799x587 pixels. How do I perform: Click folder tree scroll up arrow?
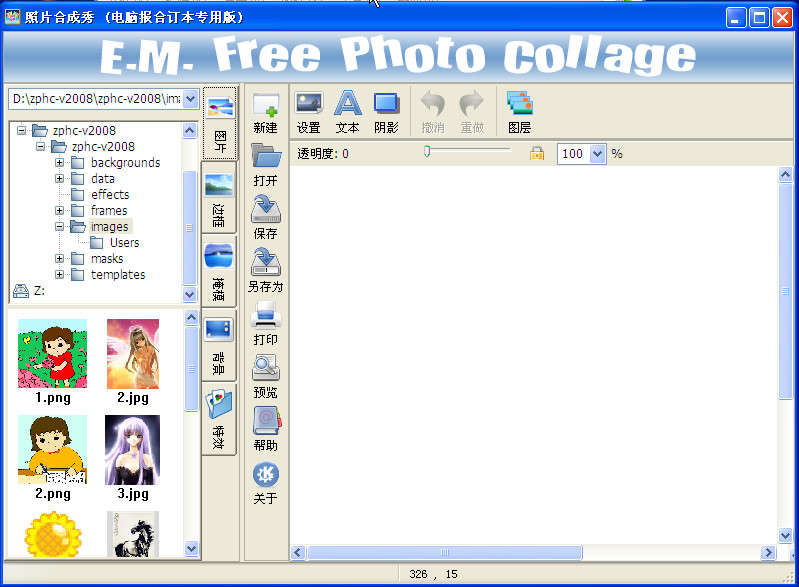[190, 130]
